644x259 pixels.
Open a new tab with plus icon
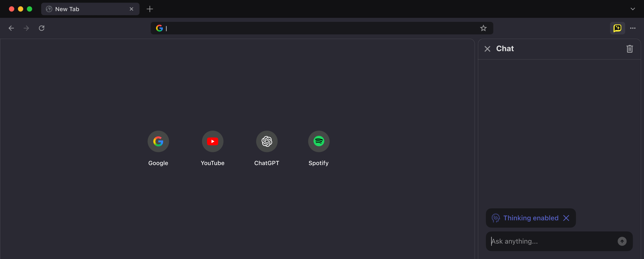[150, 9]
